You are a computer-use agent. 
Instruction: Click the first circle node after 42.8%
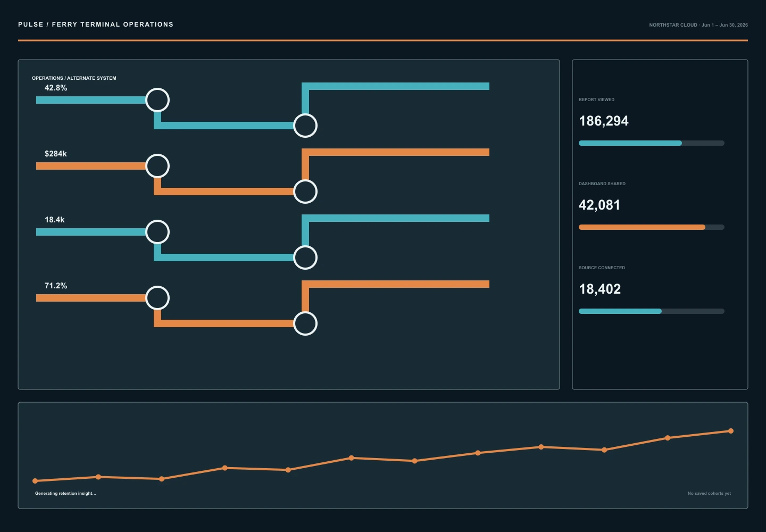pyautogui.click(x=157, y=100)
